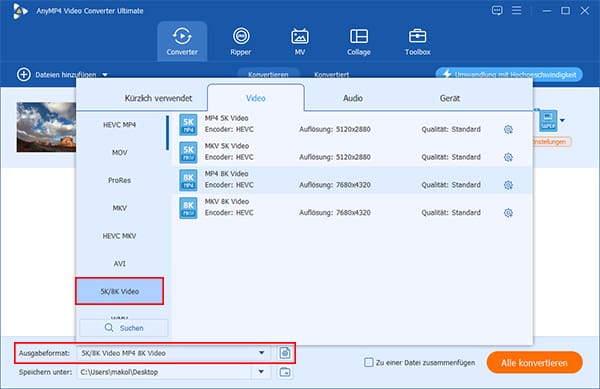The image size is (600, 389).
Task: Click Alle konvertieren button
Action: pyautogui.click(x=535, y=363)
